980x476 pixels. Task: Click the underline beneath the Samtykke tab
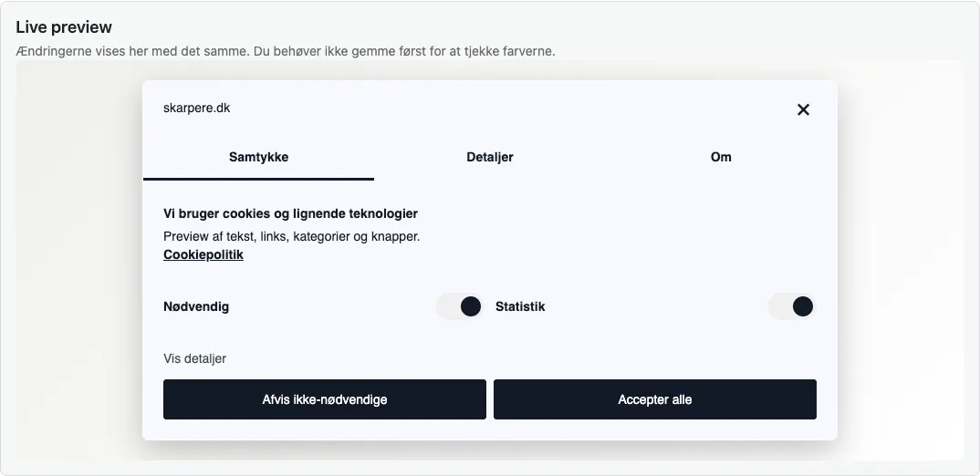pyautogui.click(x=259, y=180)
